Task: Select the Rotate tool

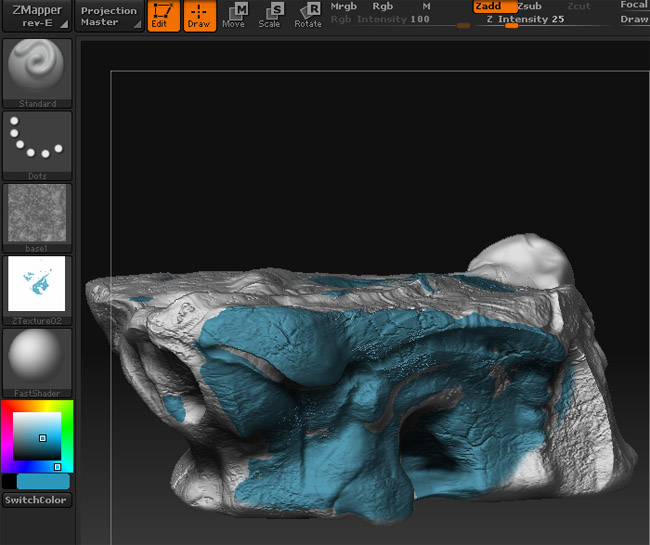Action: [x=308, y=16]
